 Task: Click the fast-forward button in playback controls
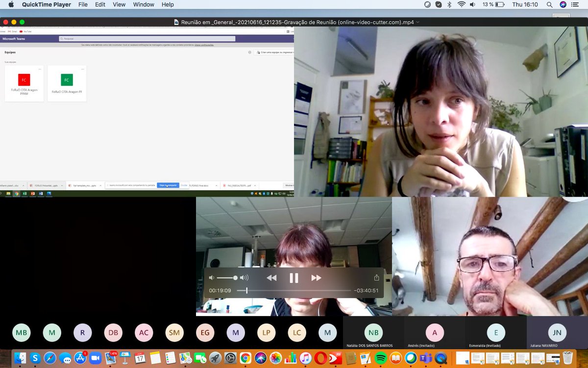click(316, 278)
